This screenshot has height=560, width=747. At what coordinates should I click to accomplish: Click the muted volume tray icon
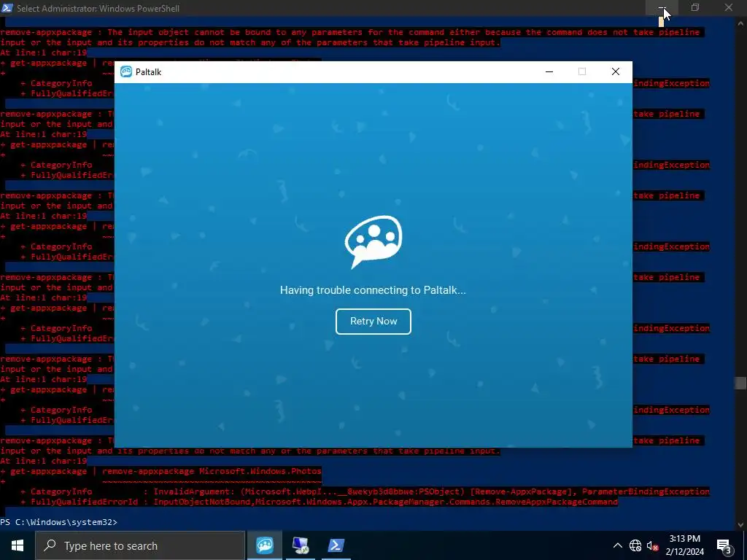[x=652, y=545]
